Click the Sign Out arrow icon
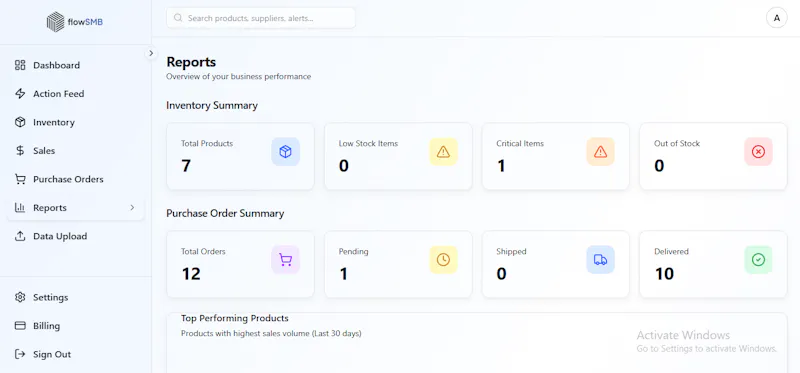 [x=20, y=354]
